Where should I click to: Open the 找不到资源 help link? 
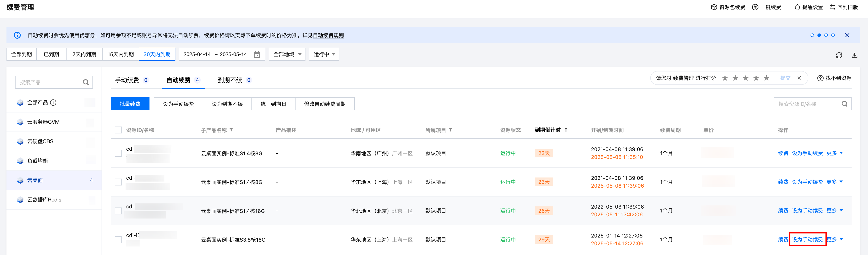pyautogui.click(x=834, y=78)
